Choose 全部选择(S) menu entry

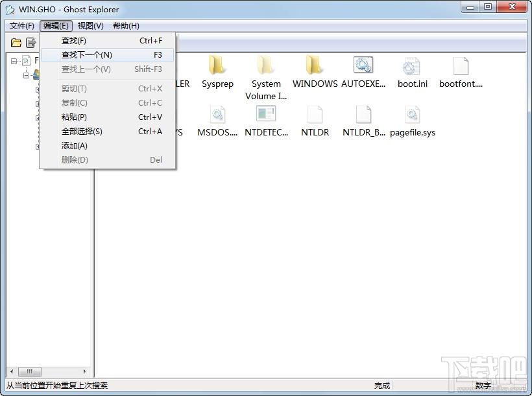pos(107,131)
